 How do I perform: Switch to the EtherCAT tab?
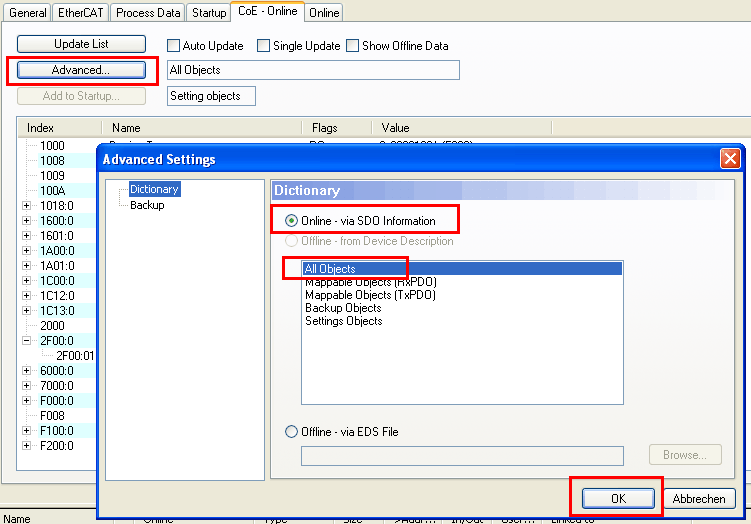[x=80, y=12]
